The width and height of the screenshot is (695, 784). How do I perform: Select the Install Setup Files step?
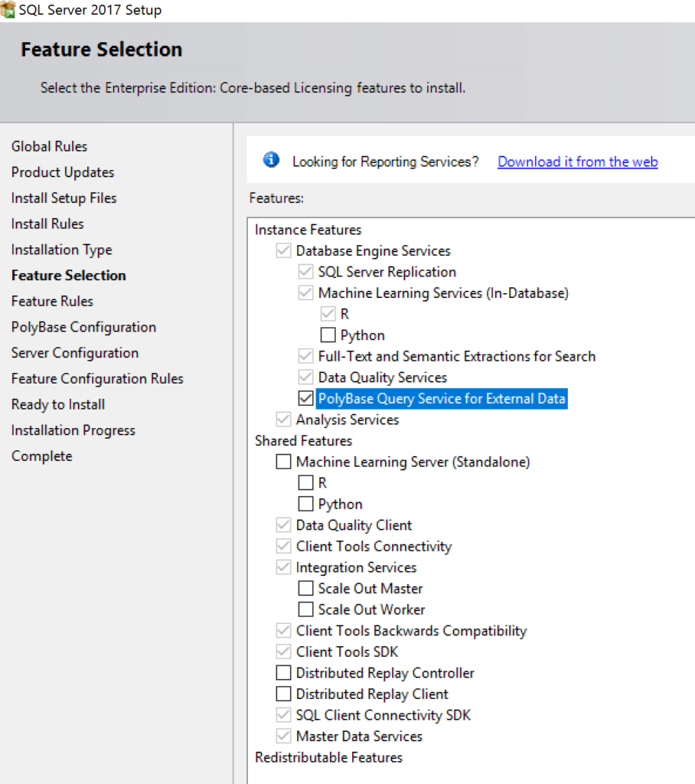(64, 198)
